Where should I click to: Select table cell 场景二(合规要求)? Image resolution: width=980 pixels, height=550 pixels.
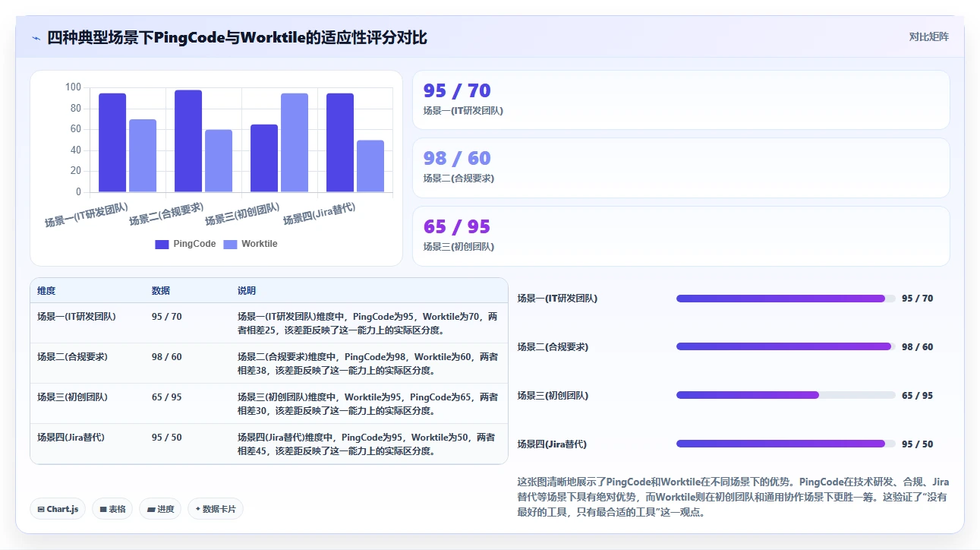click(72, 357)
